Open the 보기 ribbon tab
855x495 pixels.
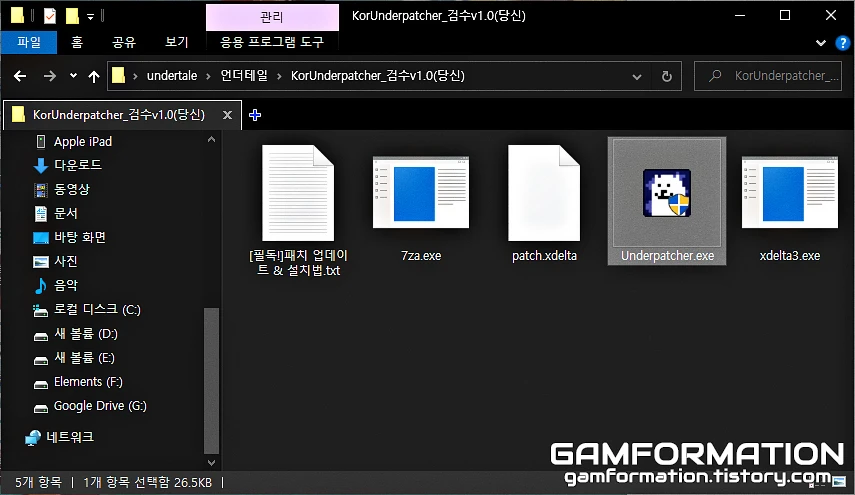click(x=177, y=42)
